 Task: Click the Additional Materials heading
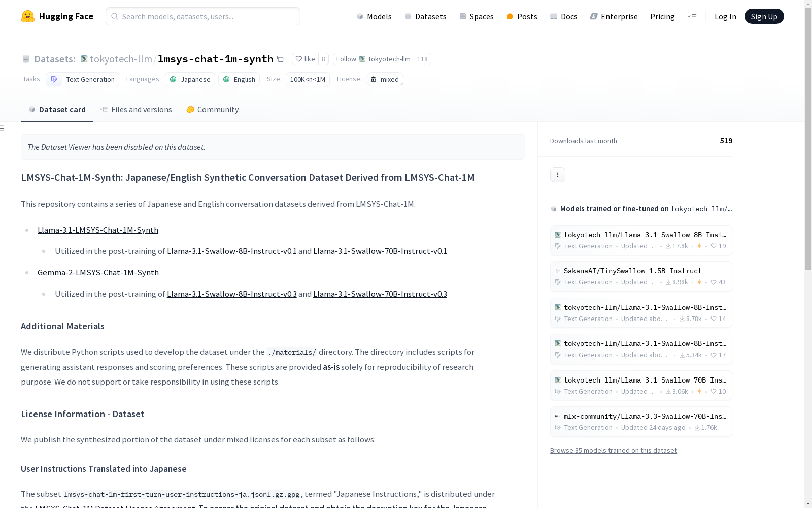click(62, 326)
